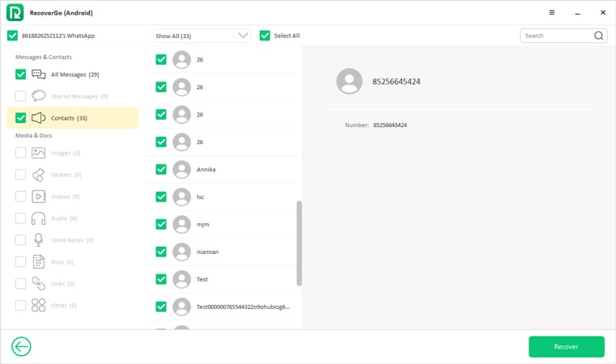The height and width of the screenshot is (364, 616).
Task: Click the 85256645424 contact header name
Action: click(x=396, y=82)
